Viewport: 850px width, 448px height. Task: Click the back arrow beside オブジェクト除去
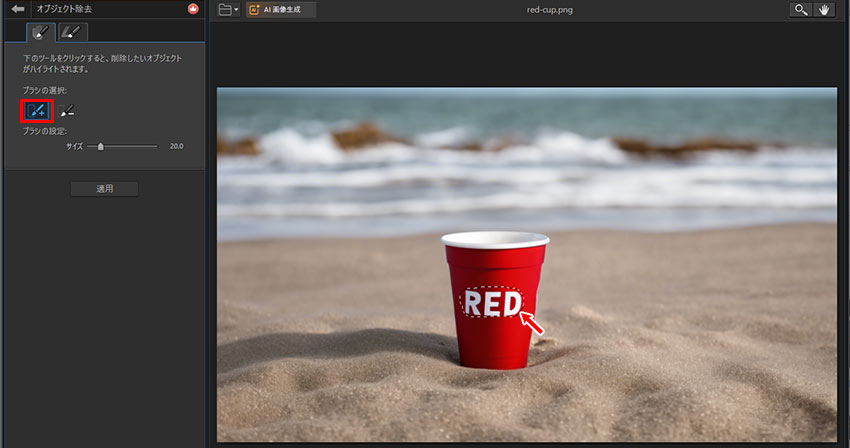[17, 9]
